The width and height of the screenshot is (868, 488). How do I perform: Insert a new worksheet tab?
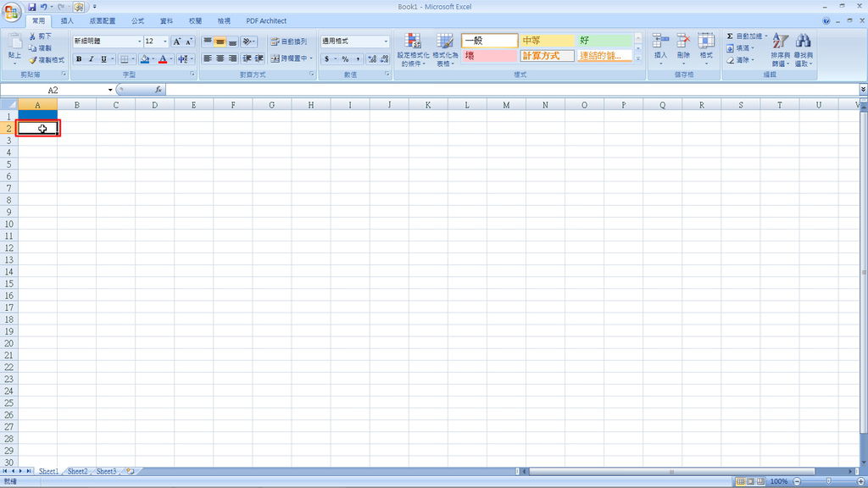coord(130,471)
